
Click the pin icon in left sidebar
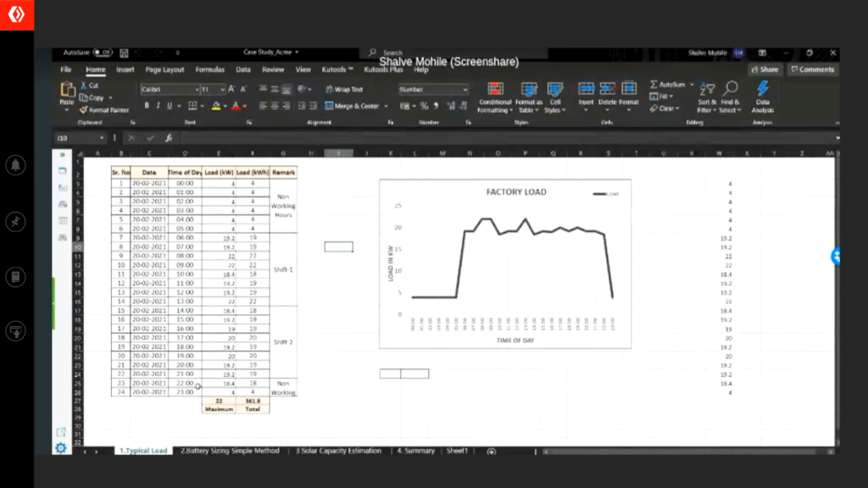coord(15,221)
